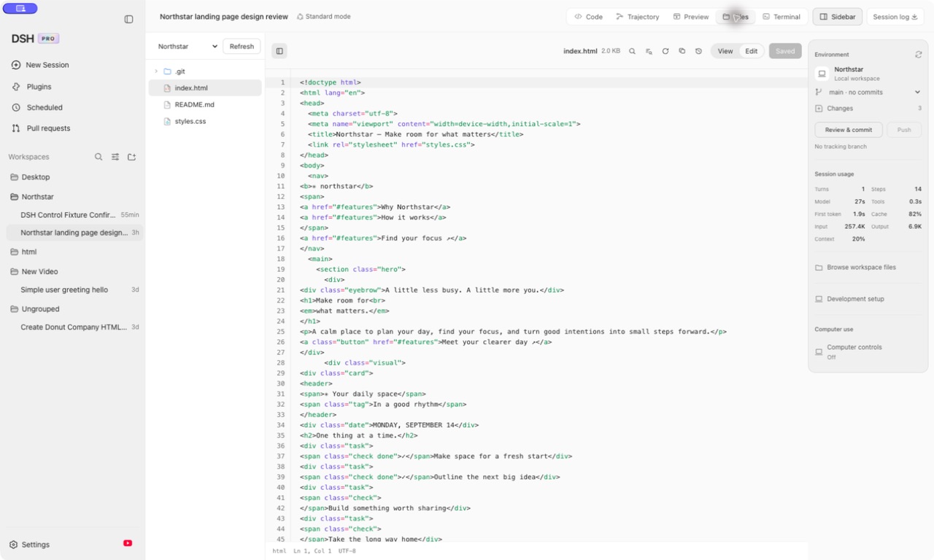Open Changes in the Environment panel
This screenshot has width=934, height=560.
tap(868, 109)
